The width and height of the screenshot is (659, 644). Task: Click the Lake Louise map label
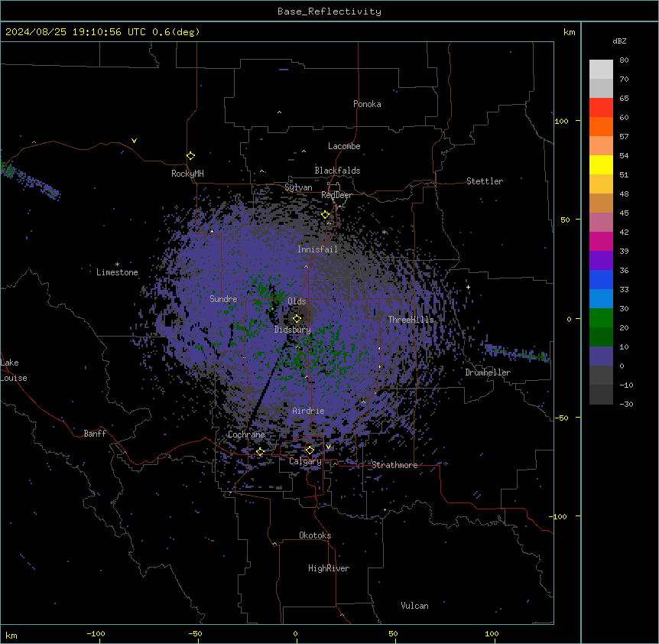pyautogui.click(x=14, y=370)
